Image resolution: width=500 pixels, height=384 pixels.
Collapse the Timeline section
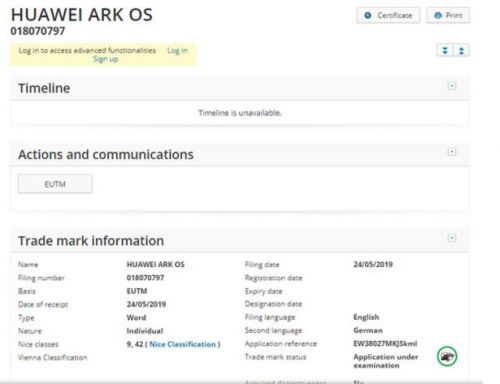point(452,86)
